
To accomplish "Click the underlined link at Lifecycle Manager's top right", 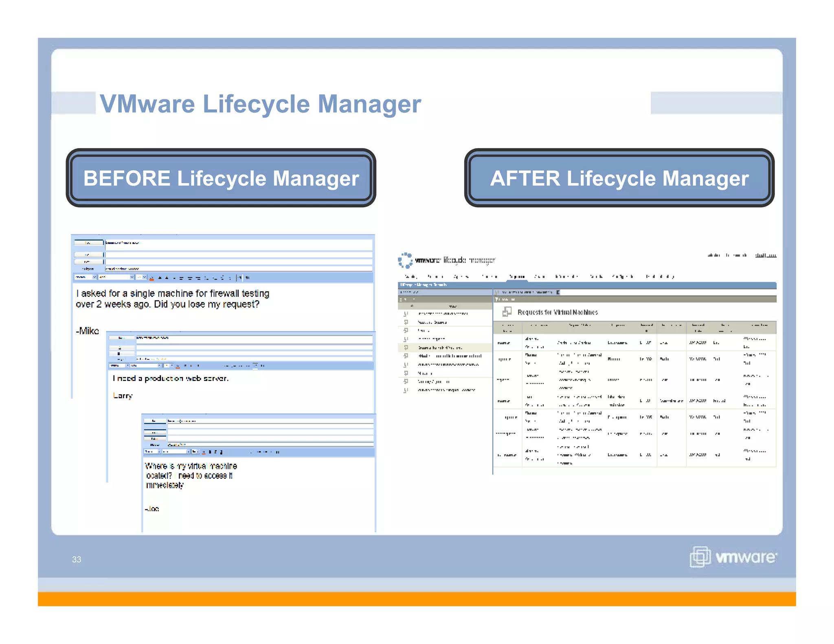I will click(766, 256).
